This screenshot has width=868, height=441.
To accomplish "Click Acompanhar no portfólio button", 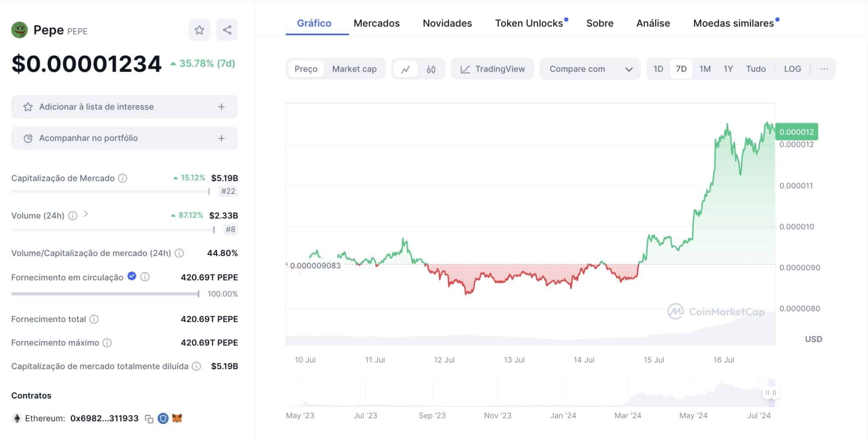I will [x=125, y=138].
